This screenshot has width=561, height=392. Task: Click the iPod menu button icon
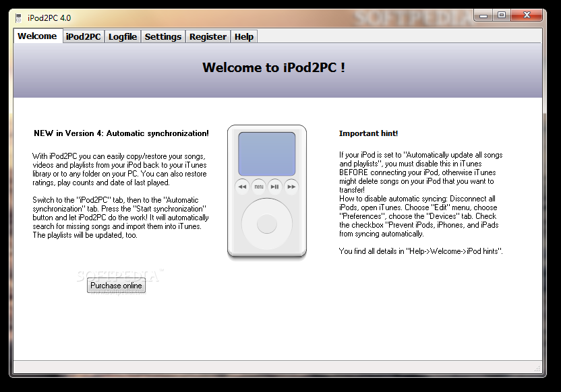(259, 187)
